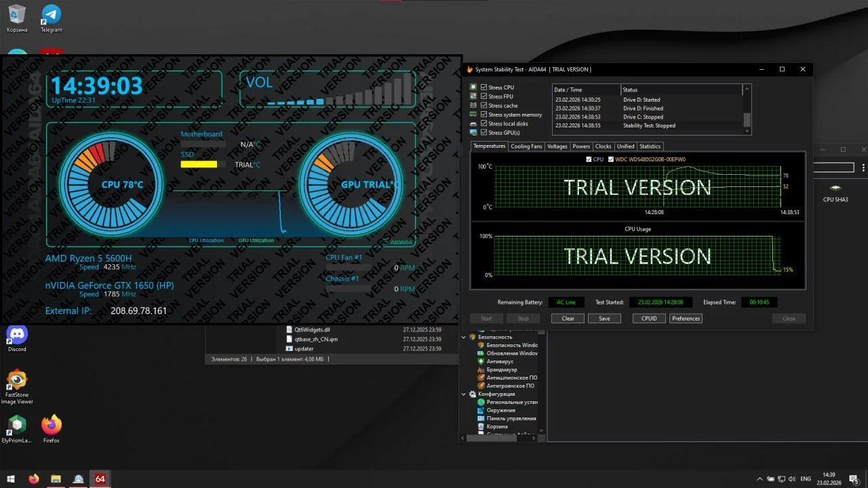Click the Windows Start button
Screen dimensions: 868x488
click(x=10, y=479)
